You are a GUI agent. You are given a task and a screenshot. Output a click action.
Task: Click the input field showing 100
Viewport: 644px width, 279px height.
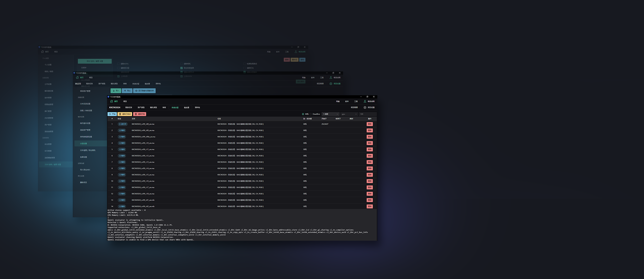pos(367,114)
